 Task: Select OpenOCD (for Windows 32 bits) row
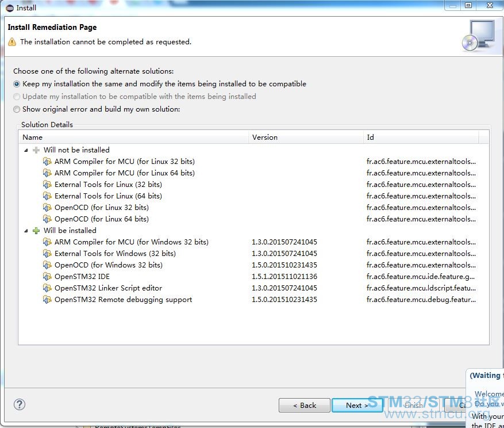254,265
